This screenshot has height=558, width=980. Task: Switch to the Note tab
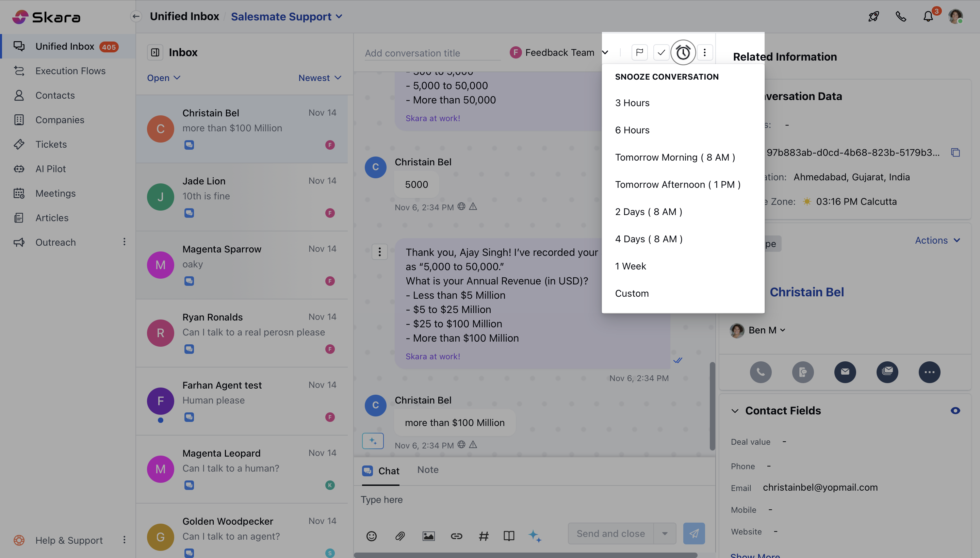click(x=428, y=470)
